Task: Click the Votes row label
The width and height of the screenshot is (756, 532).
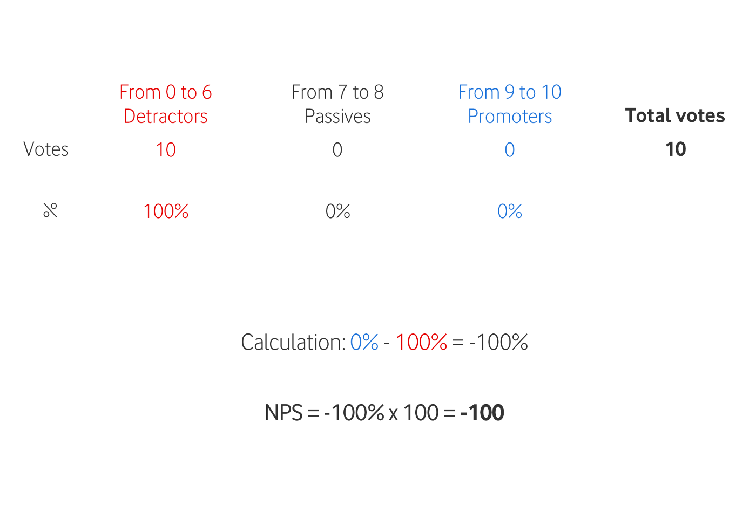Action: click(46, 149)
